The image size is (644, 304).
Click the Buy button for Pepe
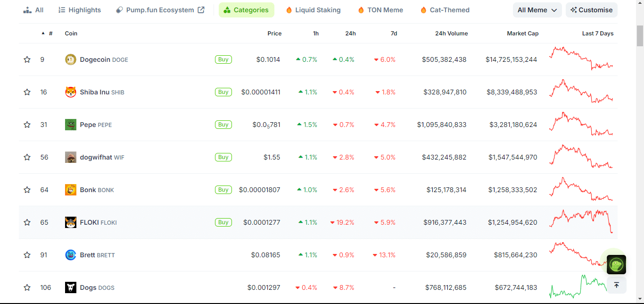click(223, 125)
